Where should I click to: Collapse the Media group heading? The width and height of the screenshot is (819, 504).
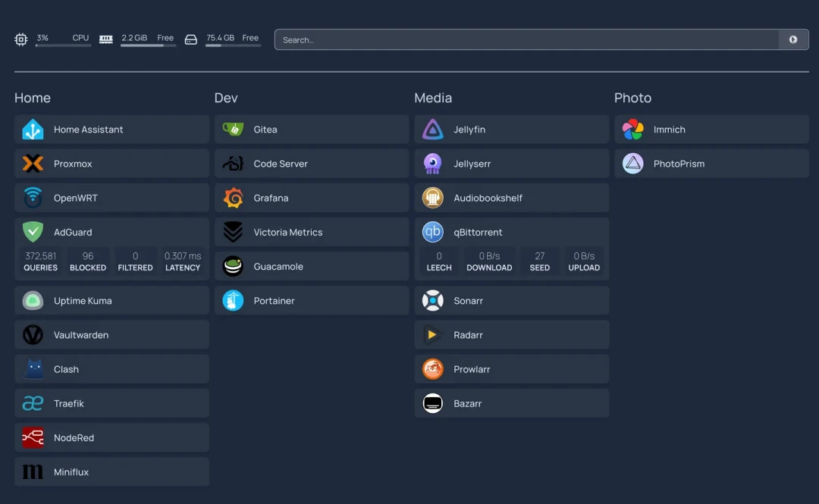click(433, 98)
